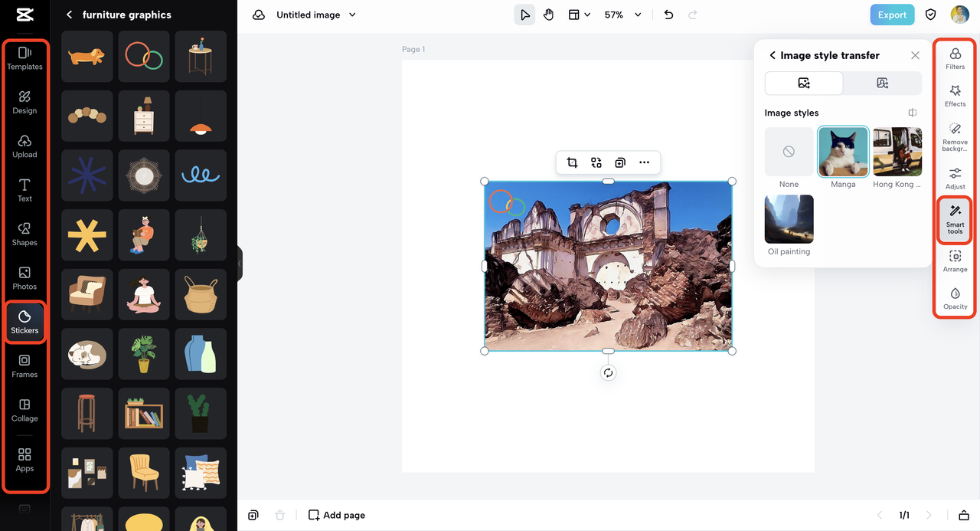Open the Photos panel
Image resolution: width=980 pixels, height=531 pixels.
24,277
